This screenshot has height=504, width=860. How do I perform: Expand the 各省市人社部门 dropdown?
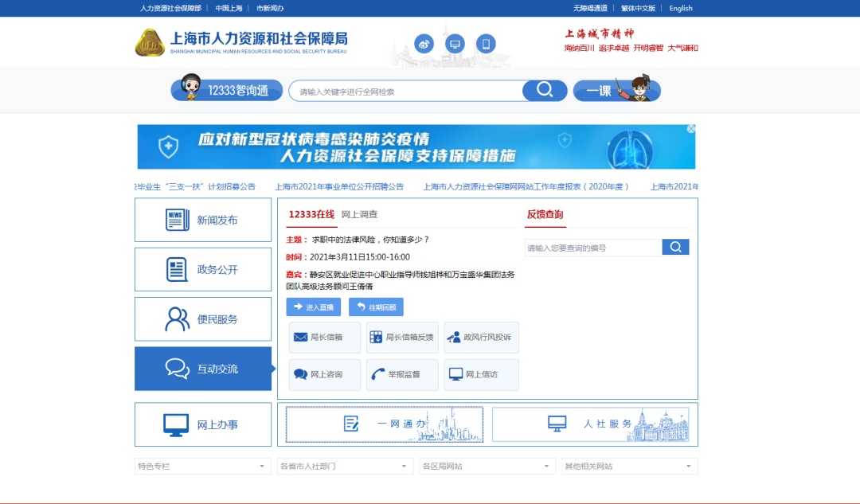click(345, 467)
